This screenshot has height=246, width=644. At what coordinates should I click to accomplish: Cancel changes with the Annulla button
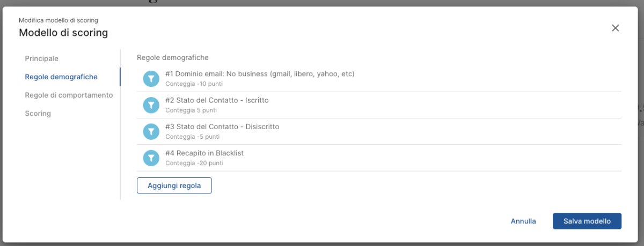[523, 221]
